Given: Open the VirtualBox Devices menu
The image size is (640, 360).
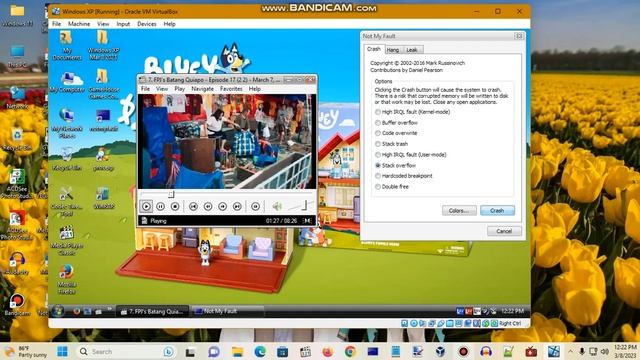Looking at the screenshot, I should pyautogui.click(x=147, y=24).
